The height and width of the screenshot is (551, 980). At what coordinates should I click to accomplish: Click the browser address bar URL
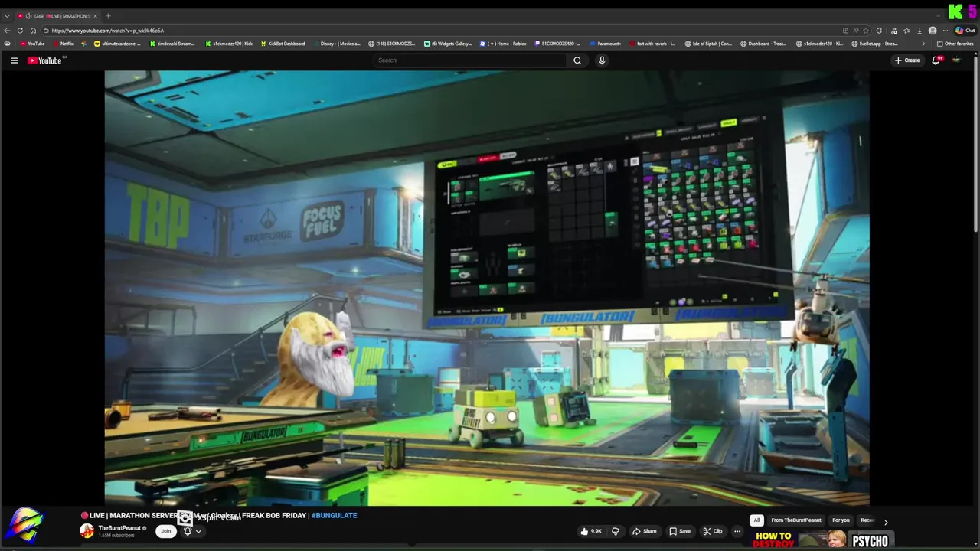click(107, 31)
